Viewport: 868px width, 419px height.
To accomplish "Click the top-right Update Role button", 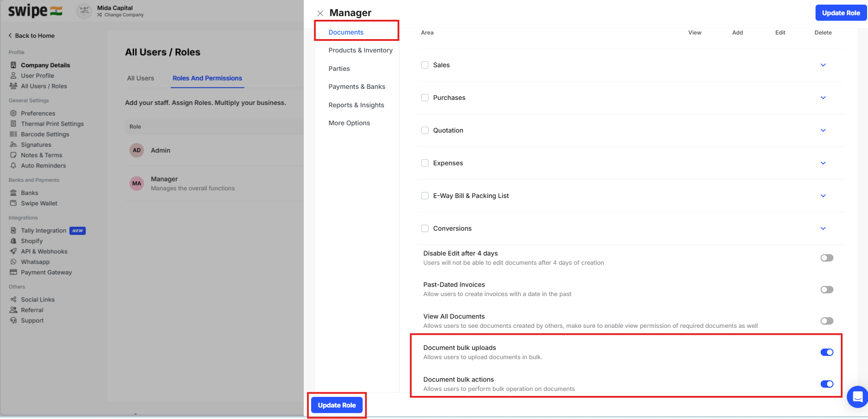I will 841,13.
